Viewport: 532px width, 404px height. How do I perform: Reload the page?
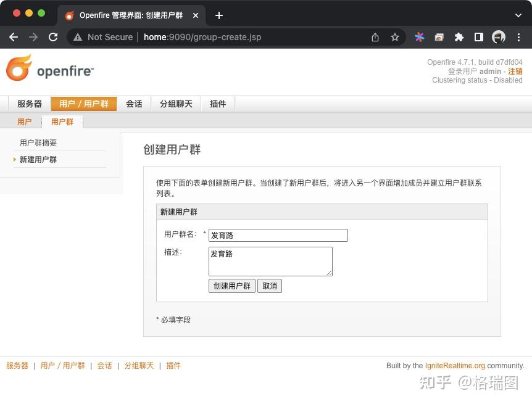pos(53,37)
